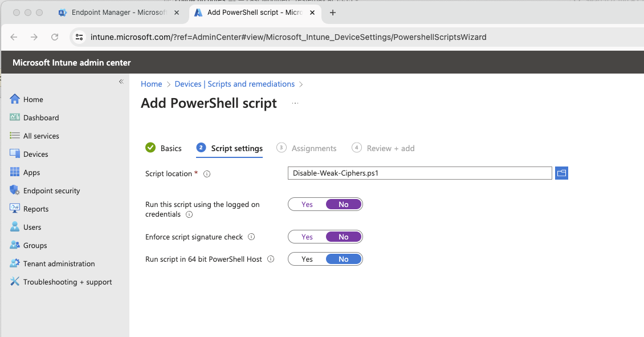Open Groups section
The image size is (644, 337).
pyautogui.click(x=28, y=245)
